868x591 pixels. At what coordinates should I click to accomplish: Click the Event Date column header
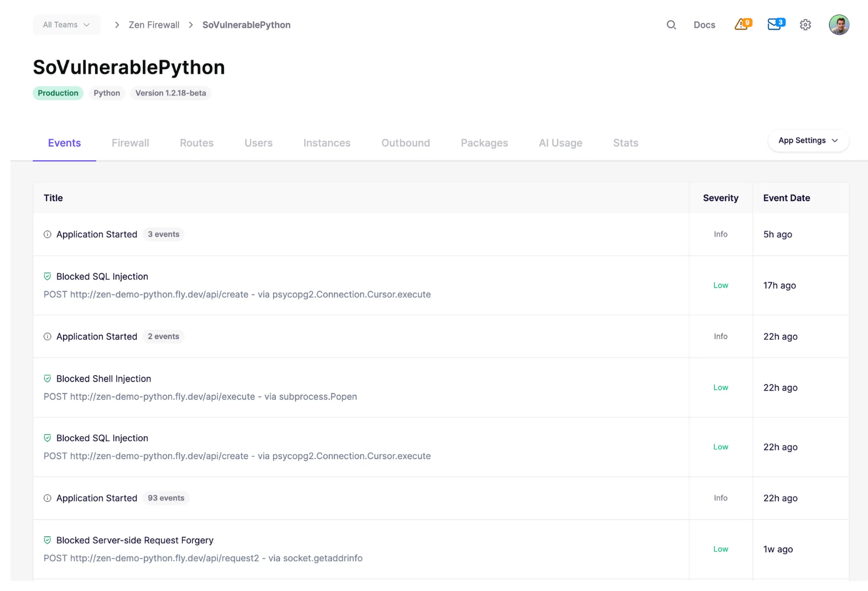coord(786,198)
